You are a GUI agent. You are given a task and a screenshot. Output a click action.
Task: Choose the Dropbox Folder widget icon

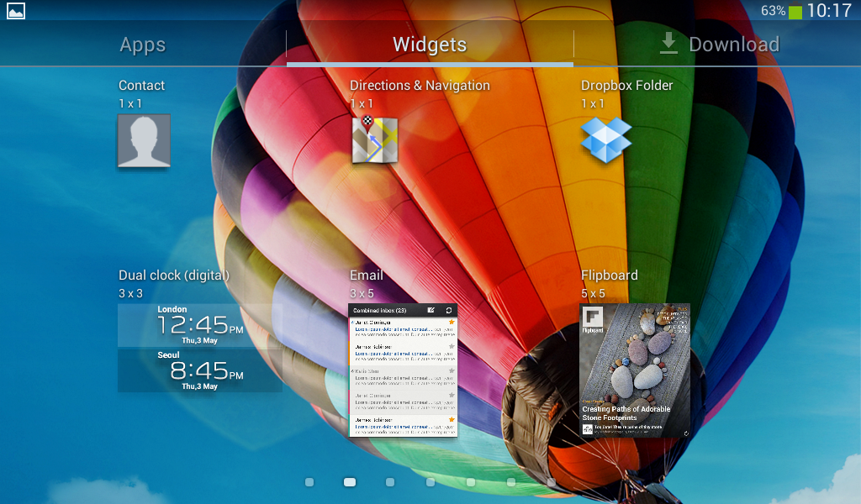[x=605, y=140]
